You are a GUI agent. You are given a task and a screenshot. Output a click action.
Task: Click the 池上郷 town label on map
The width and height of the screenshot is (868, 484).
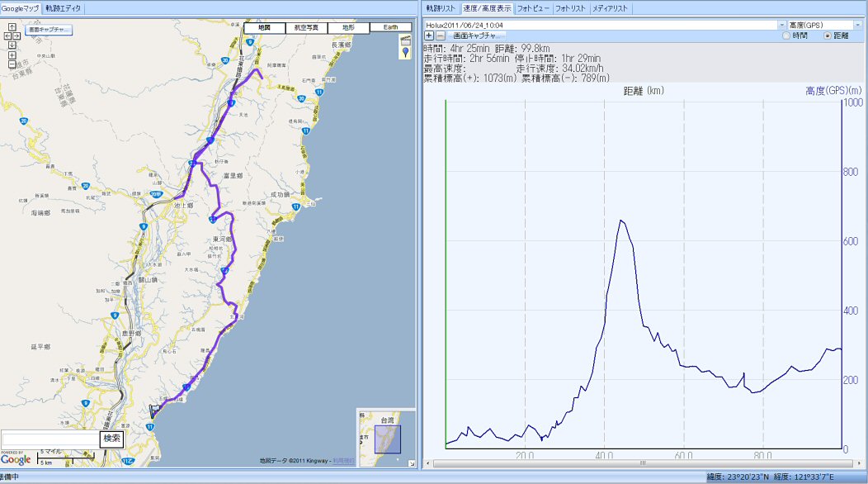183,205
